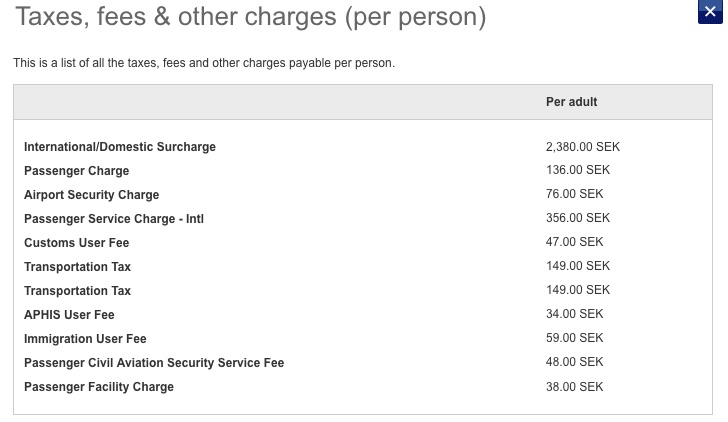Click the 38.00 SEK amount

574,387
